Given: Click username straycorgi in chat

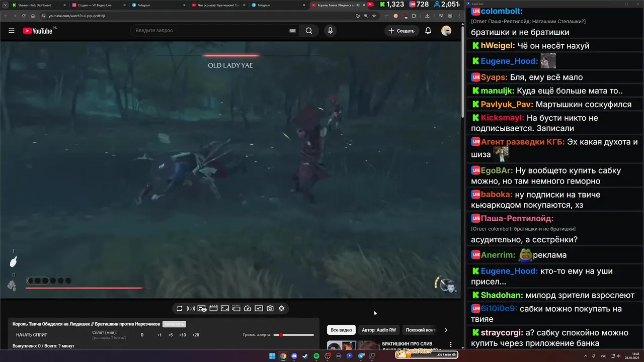Looking at the screenshot, I should click(x=502, y=333).
